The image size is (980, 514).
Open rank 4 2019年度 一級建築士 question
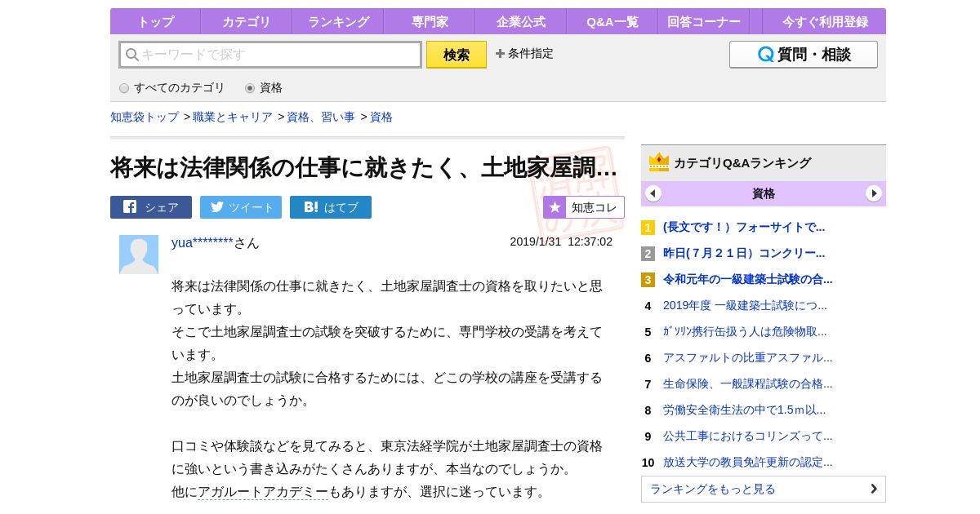[745, 305]
